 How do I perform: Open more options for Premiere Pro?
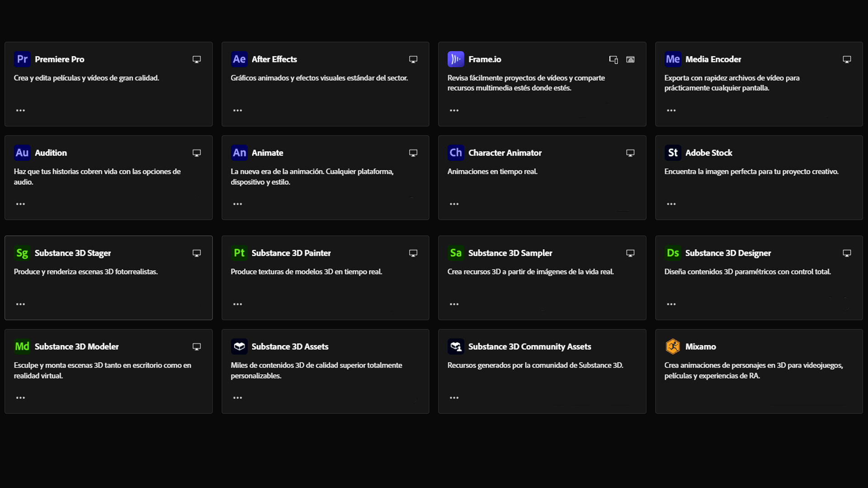click(x=20, y=110)
